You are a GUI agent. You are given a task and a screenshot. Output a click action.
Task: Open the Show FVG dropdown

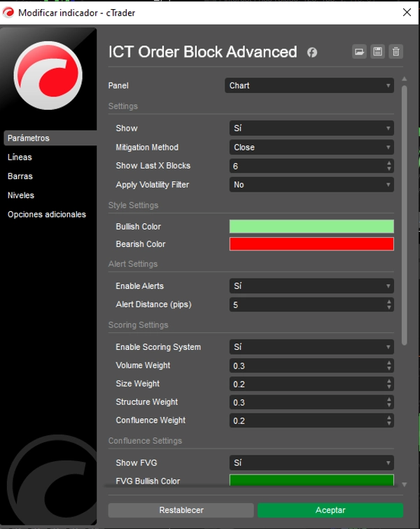click(x=311, y=463)
